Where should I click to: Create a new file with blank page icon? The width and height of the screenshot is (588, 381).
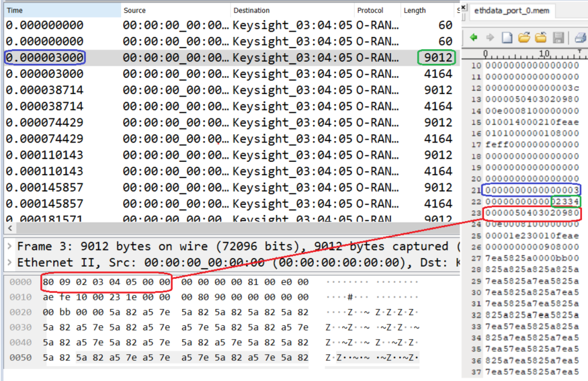pos(507,37)
